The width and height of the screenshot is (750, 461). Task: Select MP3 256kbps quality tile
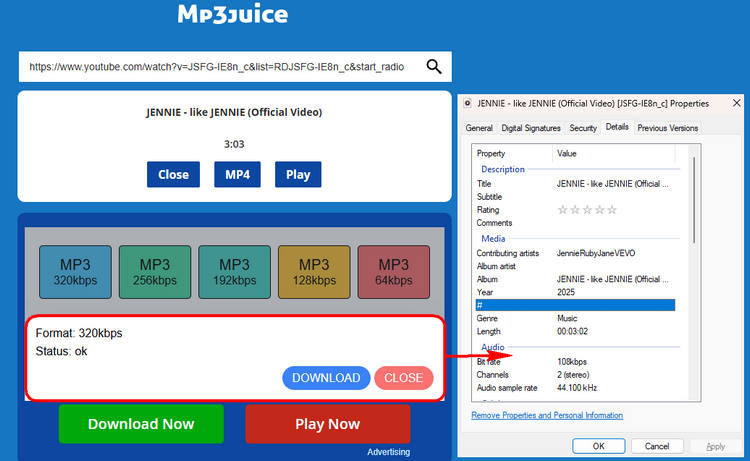154,272
